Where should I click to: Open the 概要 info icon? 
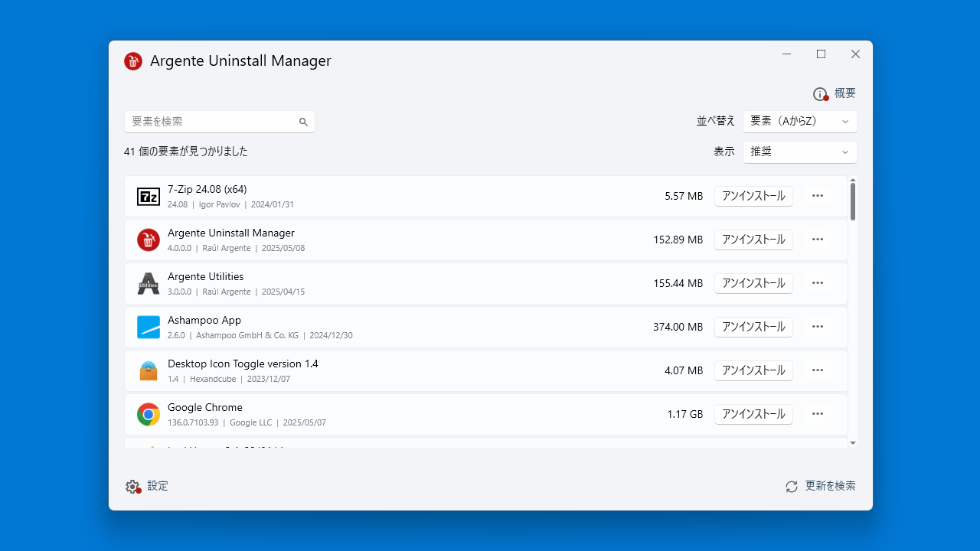pos(821,94)
